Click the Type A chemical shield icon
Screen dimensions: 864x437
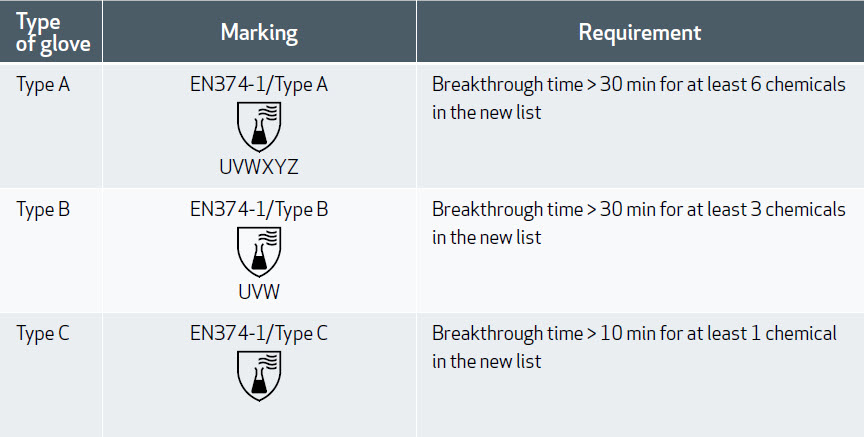[x=259, y=127]
